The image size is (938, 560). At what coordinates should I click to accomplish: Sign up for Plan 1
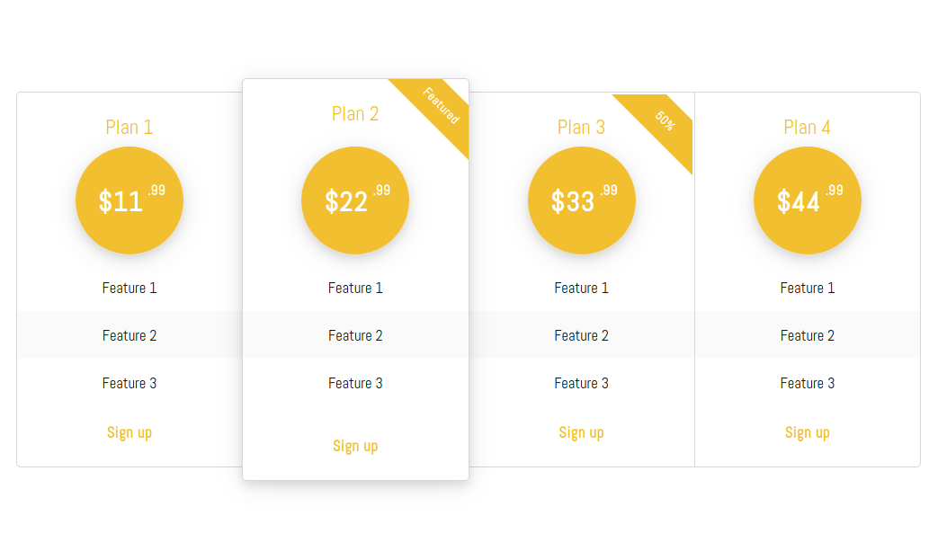(130, 432)
